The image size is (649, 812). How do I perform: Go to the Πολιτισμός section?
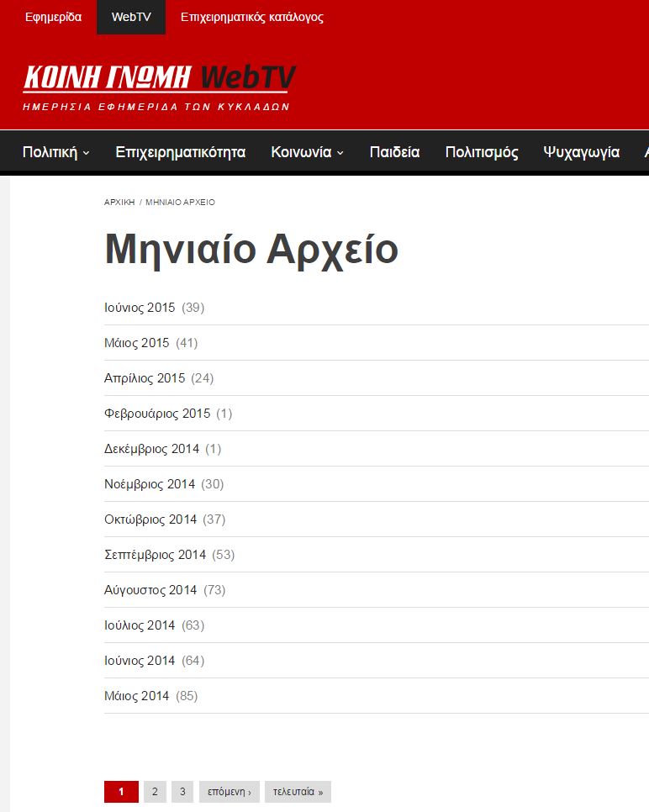click(x=482, y=152)
